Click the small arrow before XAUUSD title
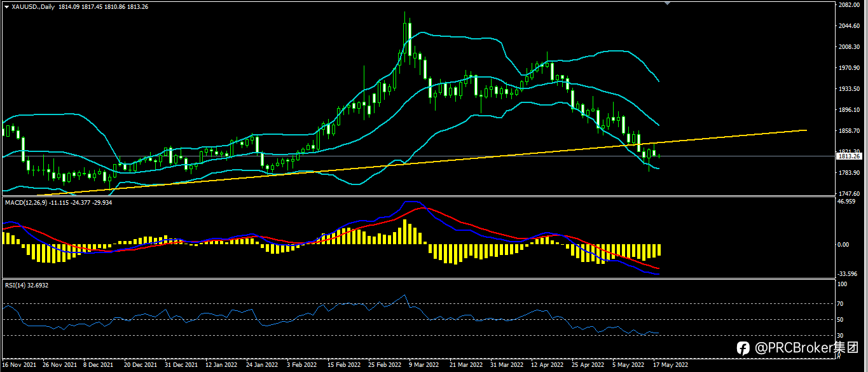Viewport: 868px width, 372px height. click(x=7, y=7)
